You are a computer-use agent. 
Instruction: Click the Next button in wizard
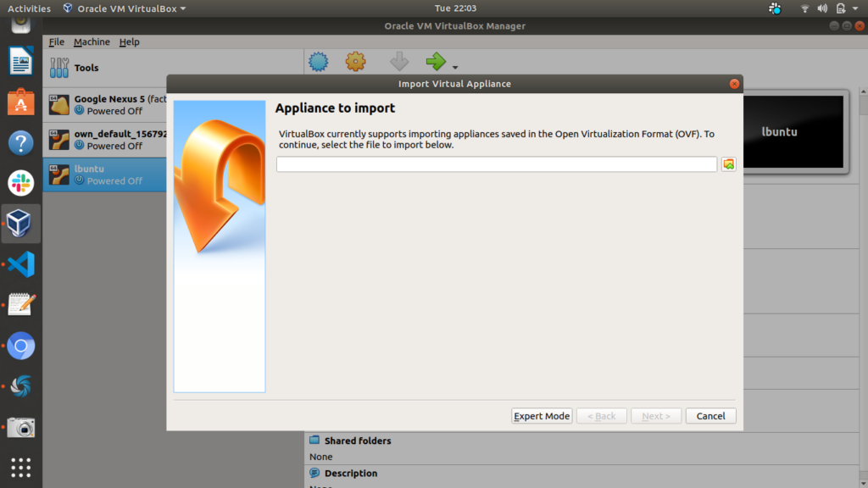click(656, 415)
